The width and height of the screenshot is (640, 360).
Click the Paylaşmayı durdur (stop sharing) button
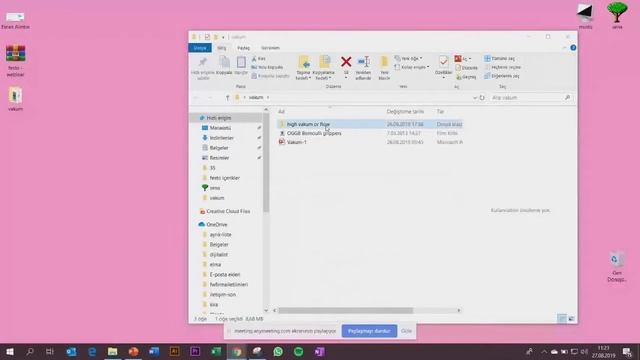pos(369,331)
